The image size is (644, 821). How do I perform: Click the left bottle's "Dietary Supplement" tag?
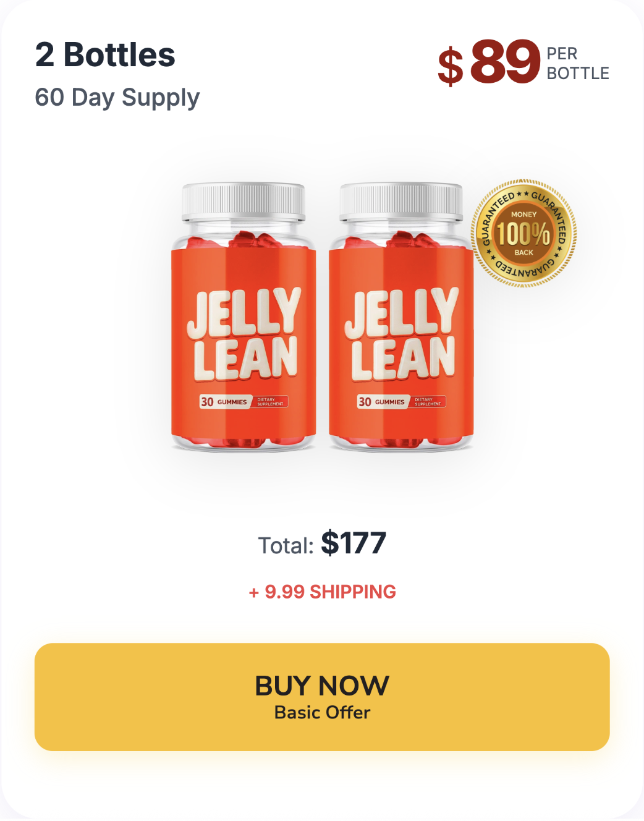click(270, 402)
